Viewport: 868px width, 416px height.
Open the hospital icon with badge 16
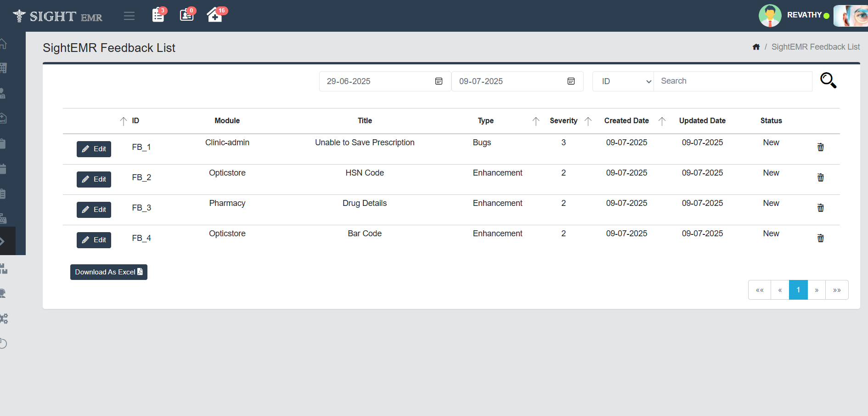pyautogui.click(x=214, y=15)
